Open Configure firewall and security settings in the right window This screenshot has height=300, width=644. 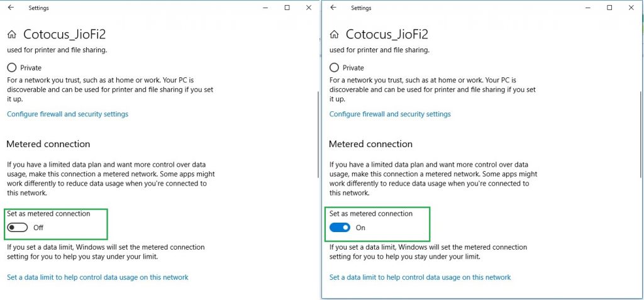pos(390,114)
